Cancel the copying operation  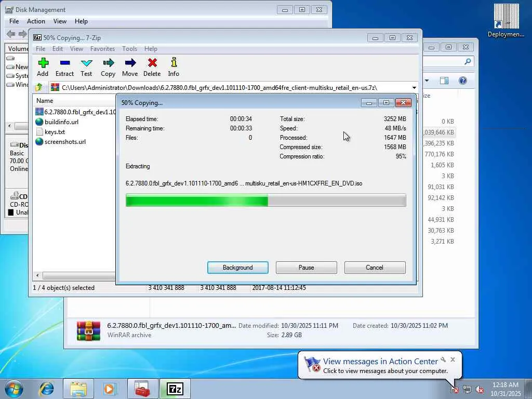tap(375, 268)
